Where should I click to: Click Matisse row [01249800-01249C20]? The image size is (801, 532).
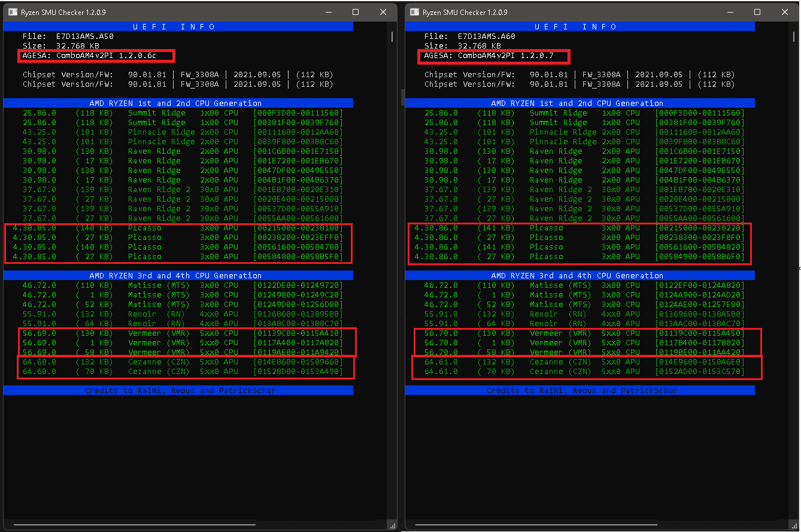(x=183, y=295)
